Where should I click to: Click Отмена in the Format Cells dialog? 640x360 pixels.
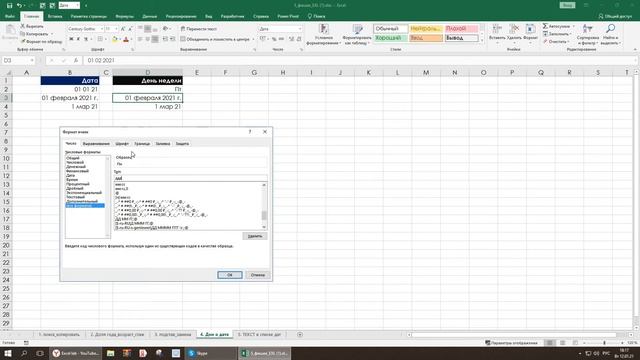pyautogui.click(x=258, y=275)
